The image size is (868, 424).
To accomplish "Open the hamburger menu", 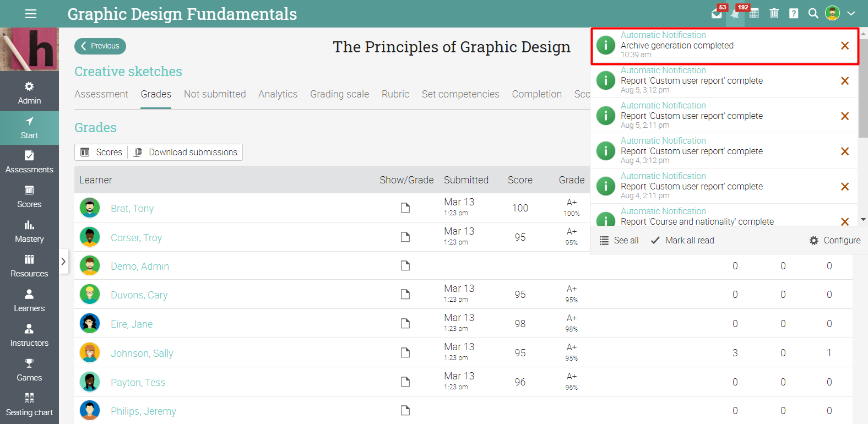I will 31,14.
